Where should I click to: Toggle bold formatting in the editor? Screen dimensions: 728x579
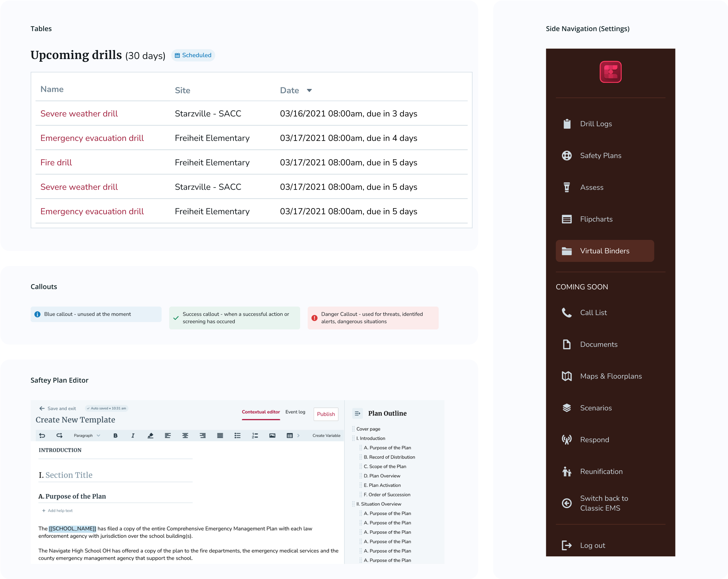click(116, 435)
